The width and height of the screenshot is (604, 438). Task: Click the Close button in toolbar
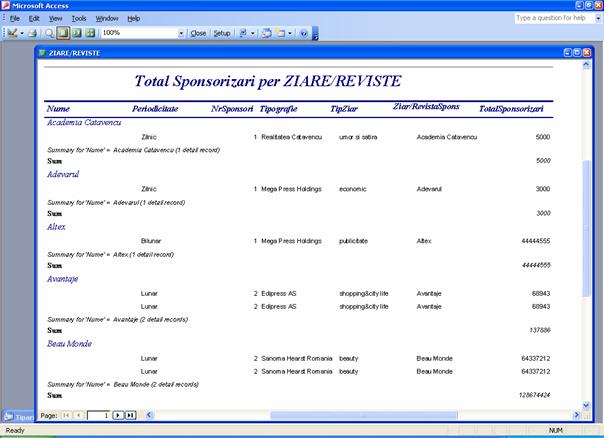pos(198,33)
